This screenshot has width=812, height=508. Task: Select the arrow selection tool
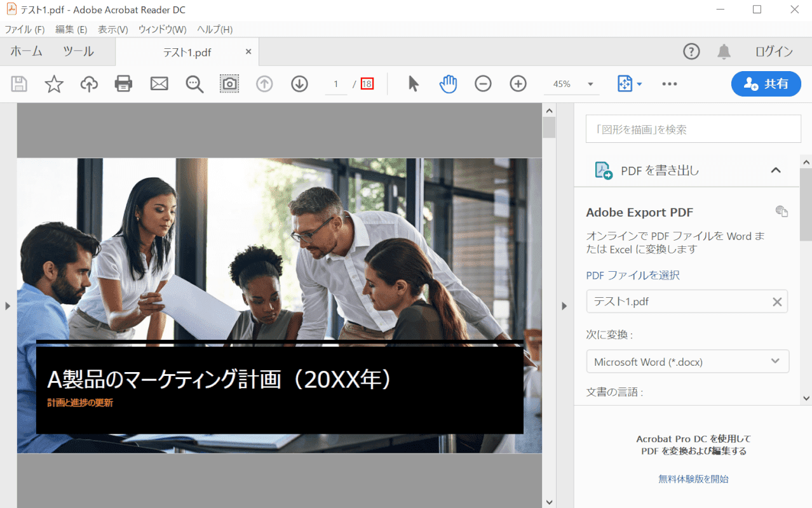coord(414,84)
